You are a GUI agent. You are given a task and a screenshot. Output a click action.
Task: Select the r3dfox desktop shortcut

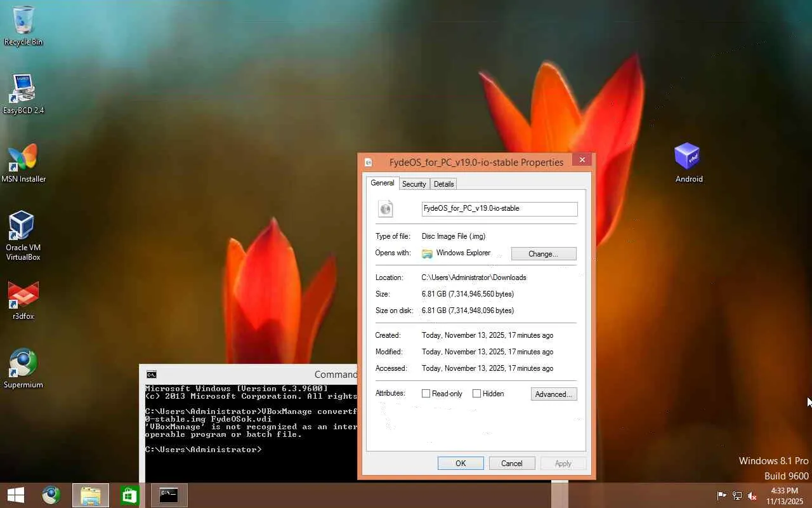pos(23,300)
